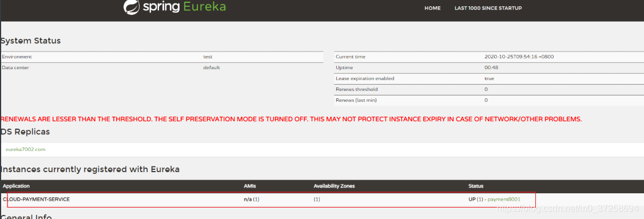Open LAST 1000 SINCE STARTUP page
Viewport: 644px width, 219px height.
point(488,8)
